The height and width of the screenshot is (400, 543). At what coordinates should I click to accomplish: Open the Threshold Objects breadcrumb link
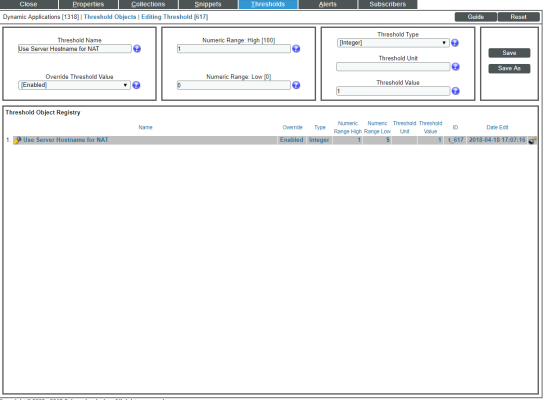pos(110,17)
